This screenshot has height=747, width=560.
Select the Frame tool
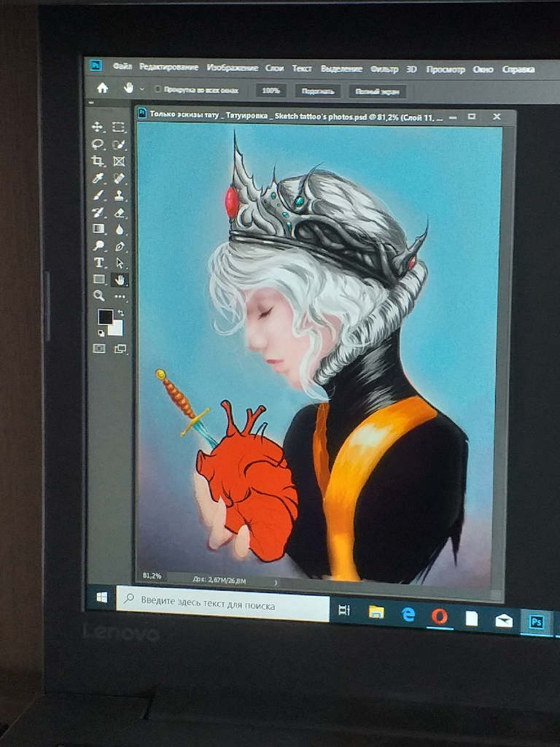[119, 161]
